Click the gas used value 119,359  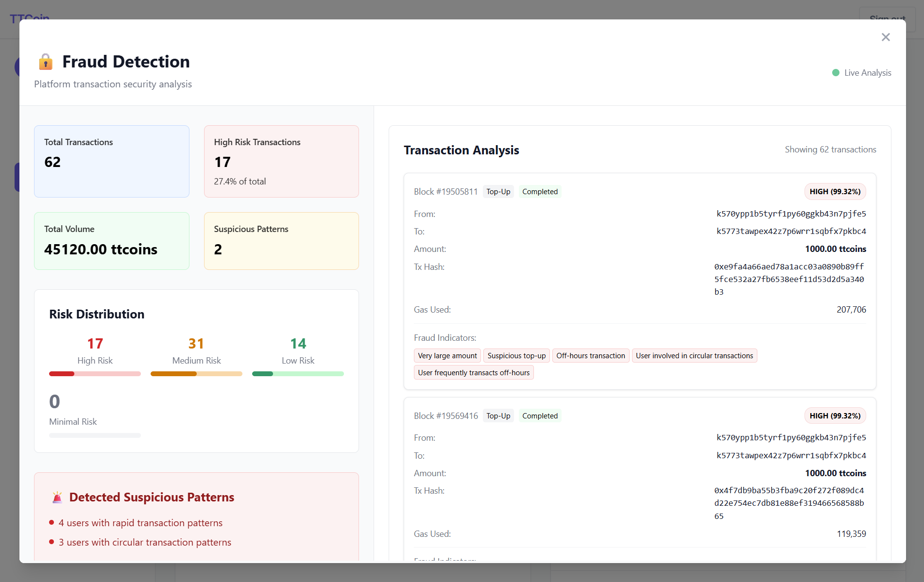(851, 534)
